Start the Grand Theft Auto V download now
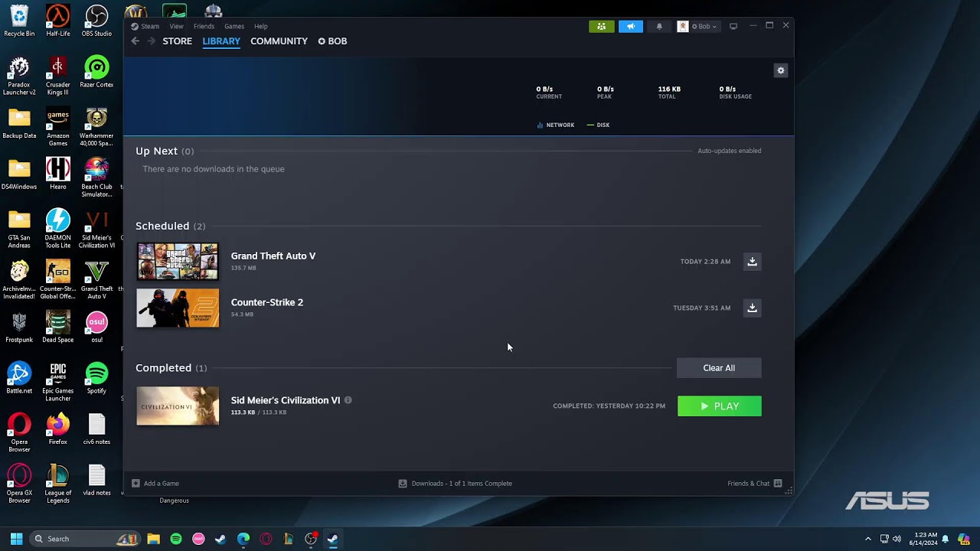980x551 pixels. tap(752, 262)
